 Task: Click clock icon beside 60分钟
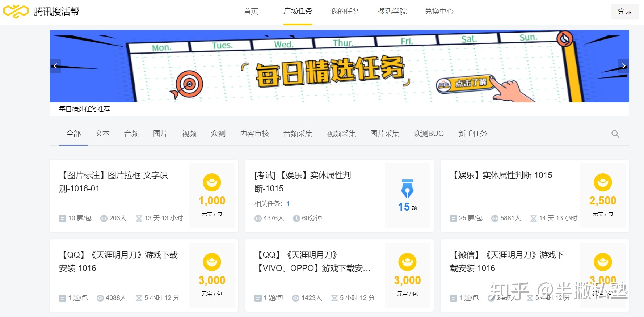pos(296,219)
